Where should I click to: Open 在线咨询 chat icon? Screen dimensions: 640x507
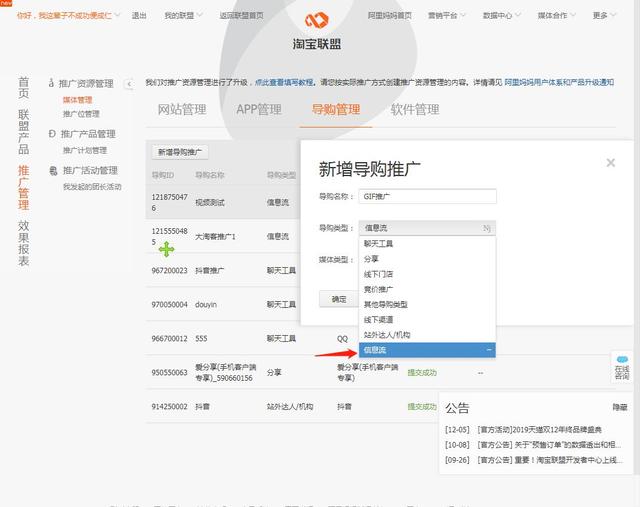coord(622,367)
